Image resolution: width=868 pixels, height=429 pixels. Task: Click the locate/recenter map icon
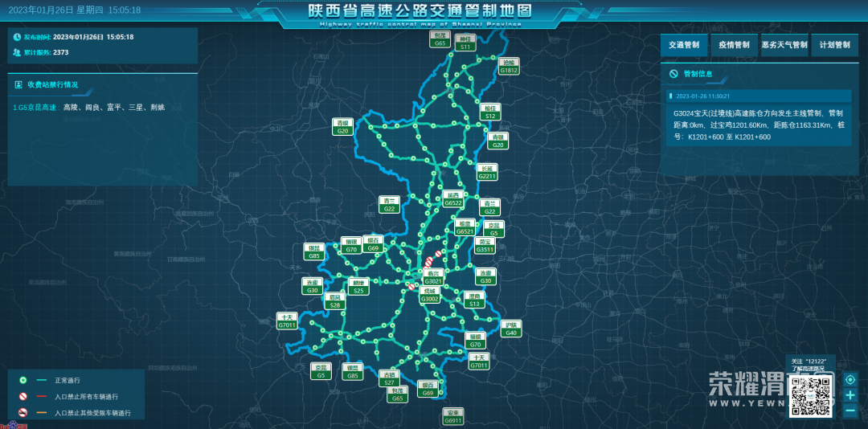pyautogui.click(x=850, y=379)
